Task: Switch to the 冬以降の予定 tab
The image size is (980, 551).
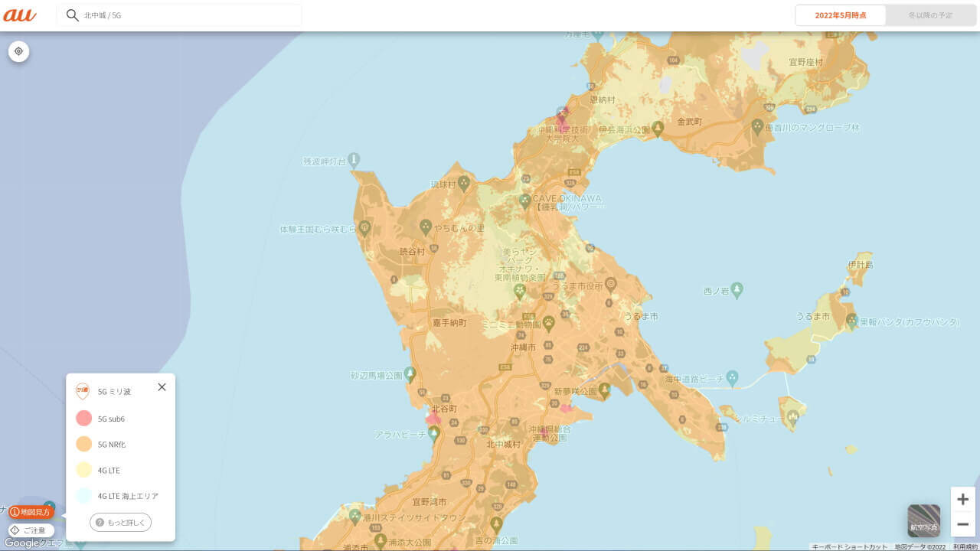Action: [929, 15]
